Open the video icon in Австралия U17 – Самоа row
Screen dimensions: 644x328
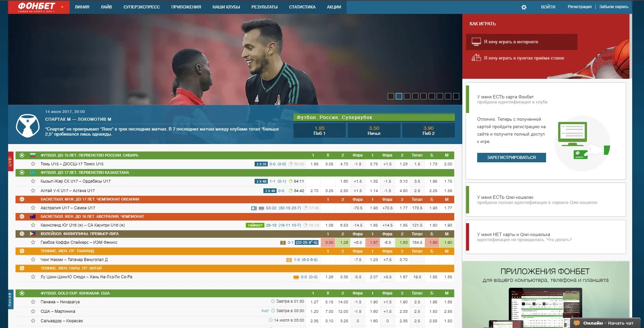point(261,208)
